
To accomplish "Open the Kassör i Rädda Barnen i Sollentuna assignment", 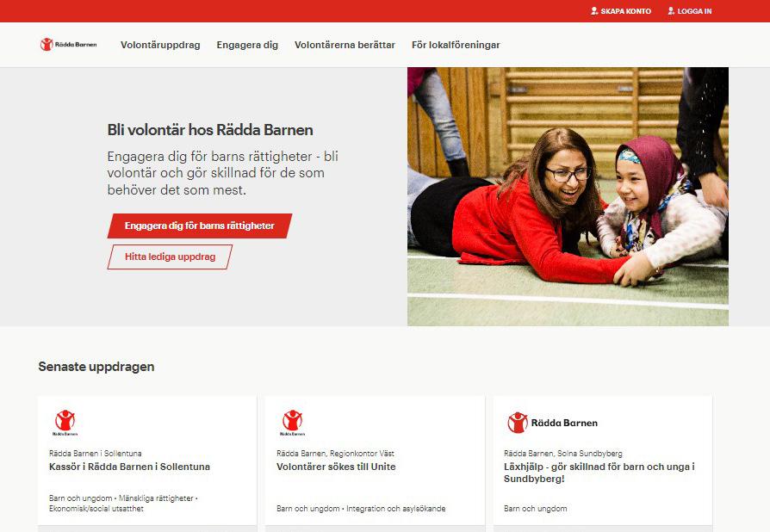I will [x=130, y=467].
